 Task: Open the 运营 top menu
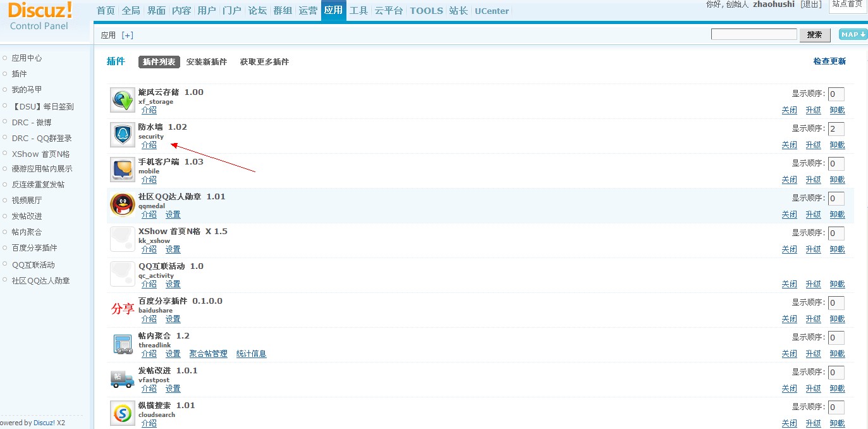(309, 11)
